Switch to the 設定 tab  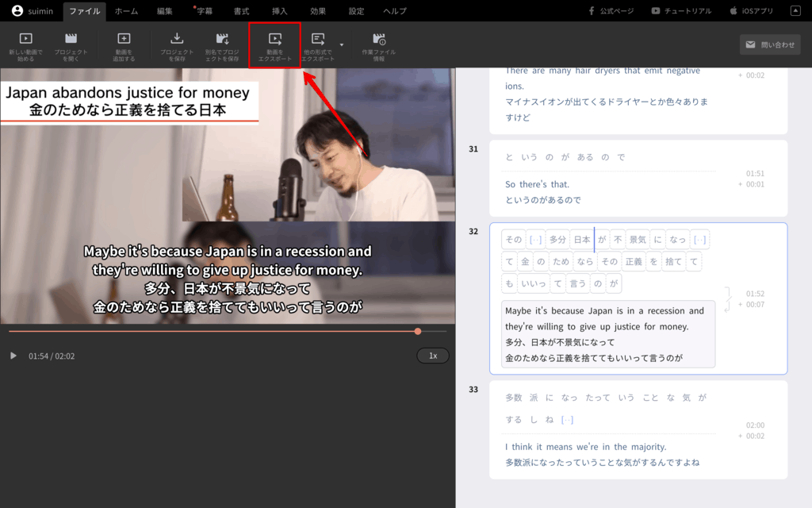pos(356,11)
